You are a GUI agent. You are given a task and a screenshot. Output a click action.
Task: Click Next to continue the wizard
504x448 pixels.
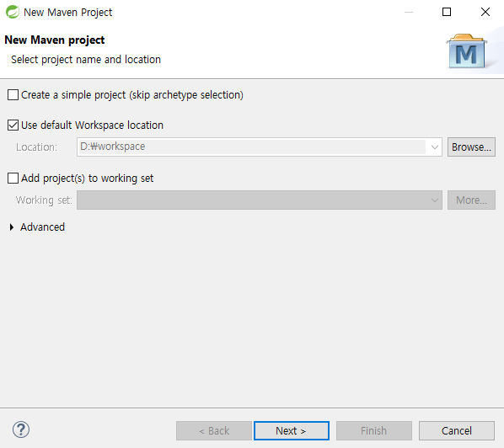(292, 430)
